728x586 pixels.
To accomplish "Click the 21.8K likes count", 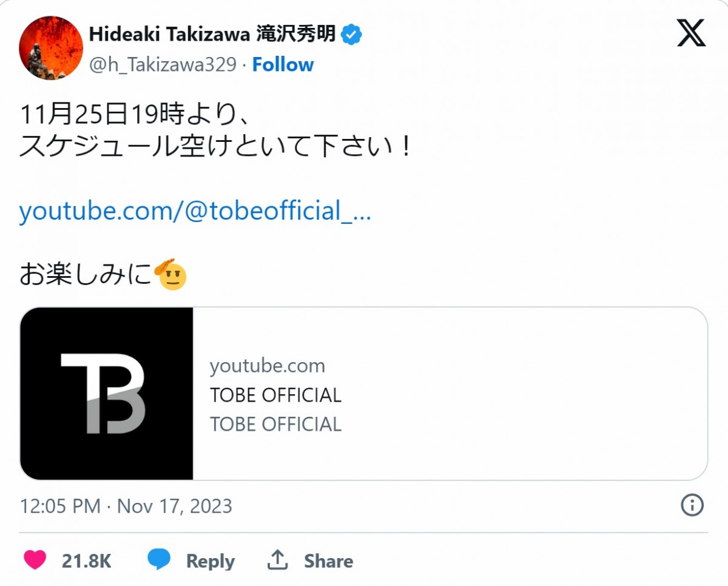I will pyautogui.click(x=86, y=561).
